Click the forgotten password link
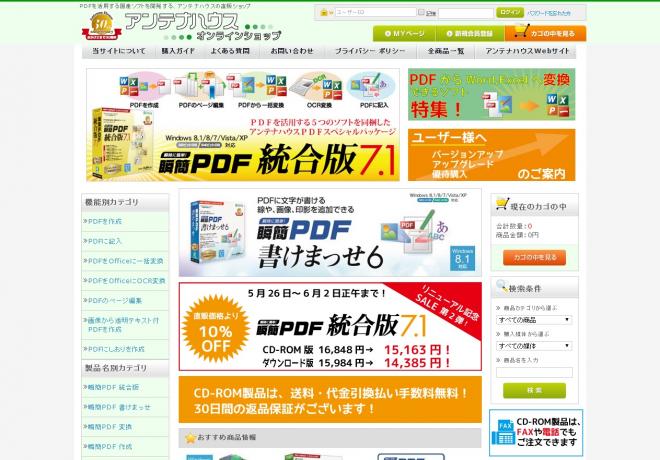660x460 pixels. point(549,13)
